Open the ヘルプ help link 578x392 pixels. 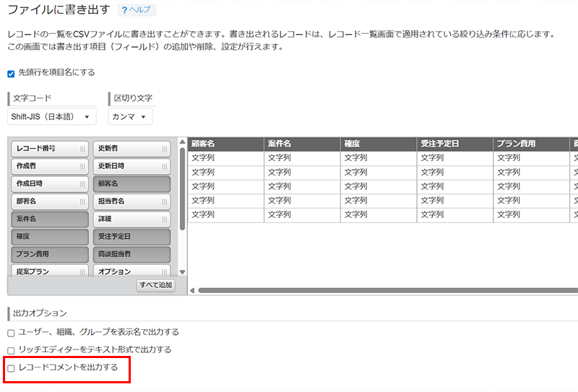[x=136, y=10]
